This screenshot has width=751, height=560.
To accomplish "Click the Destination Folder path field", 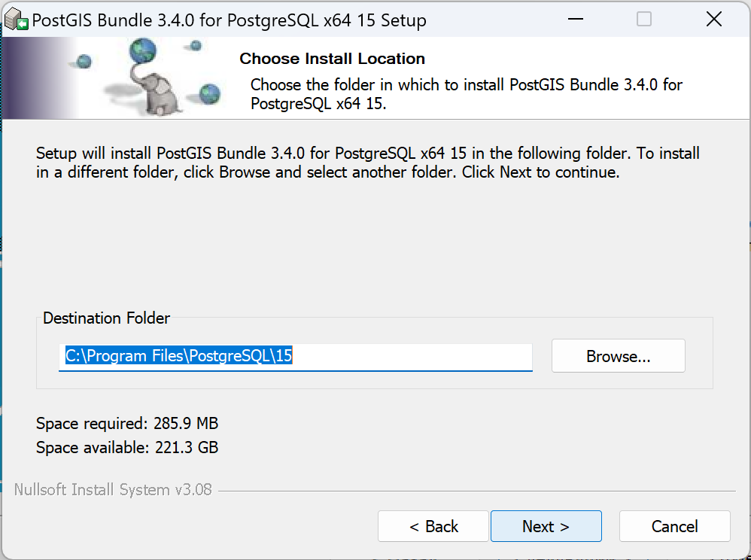I will (x=295, y=356).
